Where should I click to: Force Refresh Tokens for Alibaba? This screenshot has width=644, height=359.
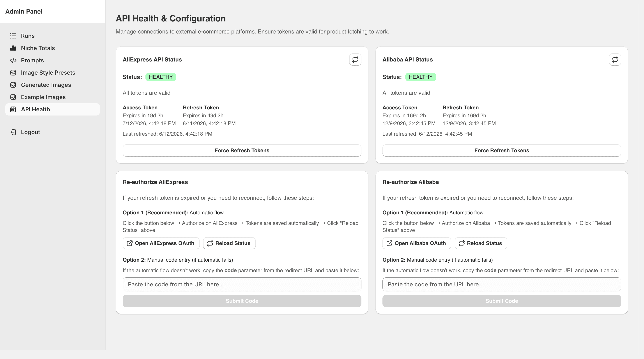501,150
